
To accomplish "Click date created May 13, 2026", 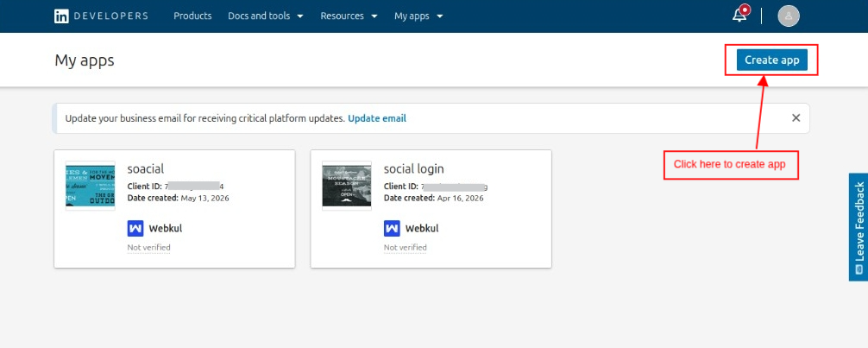I will 179,198.
